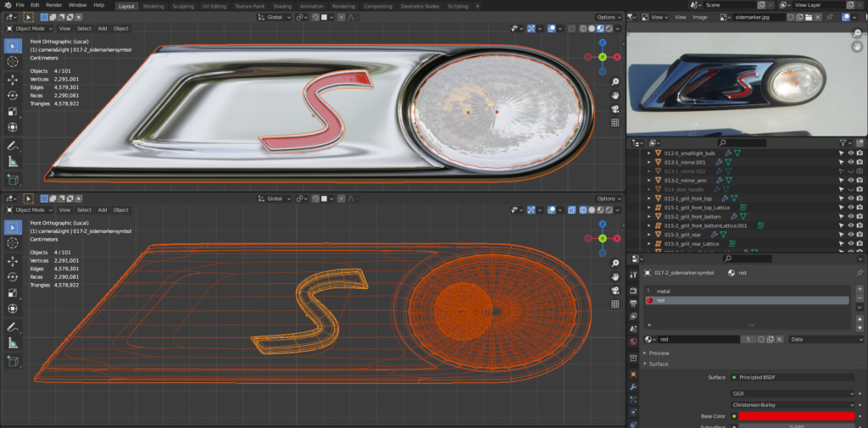Open Object Mode dropdown in top viewport
This screenshot has height=428, width=868.
click(30, 28)
